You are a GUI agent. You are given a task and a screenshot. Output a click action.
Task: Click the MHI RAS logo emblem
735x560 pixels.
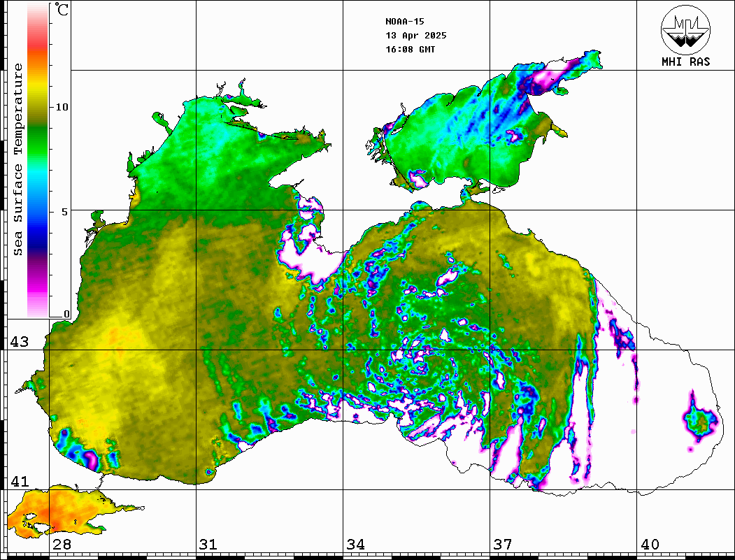pyautogui.click(x=686, y=29)
